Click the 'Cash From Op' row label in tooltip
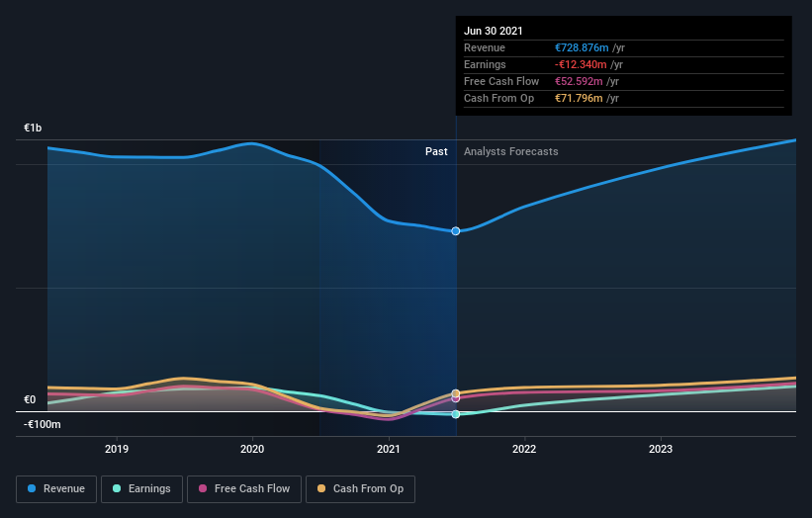The height and width of the screenshot is (518, 812). 498,98
